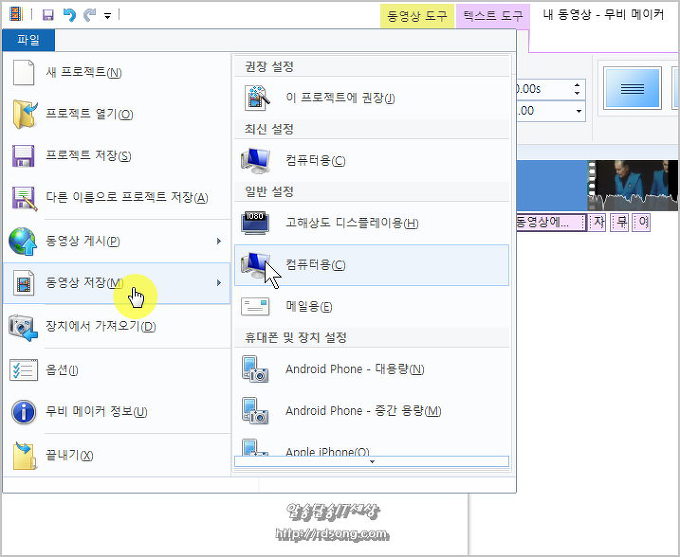Click phone-camera icon for Android Phone 중간 용량

pos(255,411)
